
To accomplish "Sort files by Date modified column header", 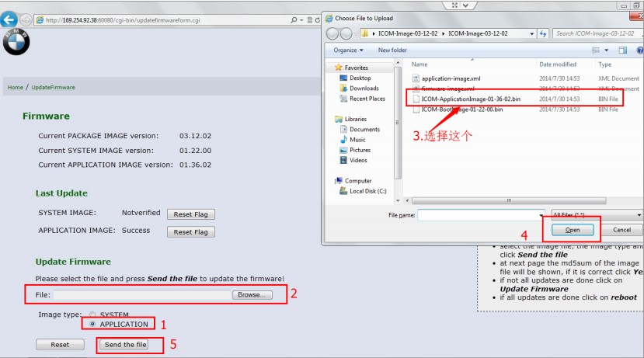I will pyautogui.click(x=557, y=64).
